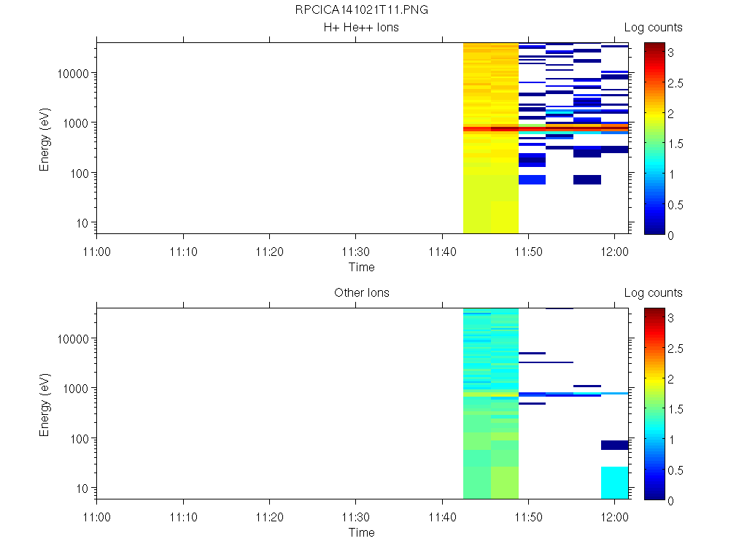Click the 11:10 tick label of the Other Ions plot

[183, 517]
